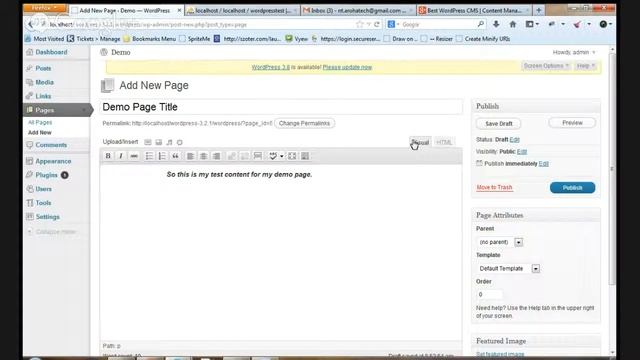Reload the current page

(377, 24)
